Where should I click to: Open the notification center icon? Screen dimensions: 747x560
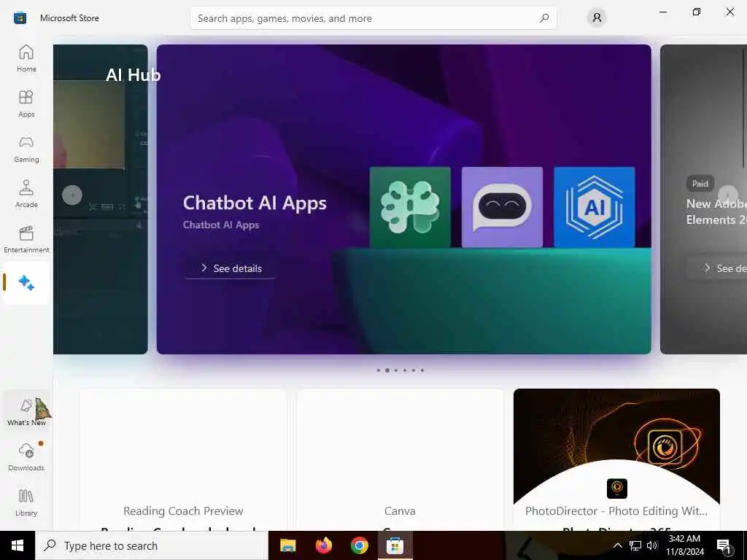724,546
